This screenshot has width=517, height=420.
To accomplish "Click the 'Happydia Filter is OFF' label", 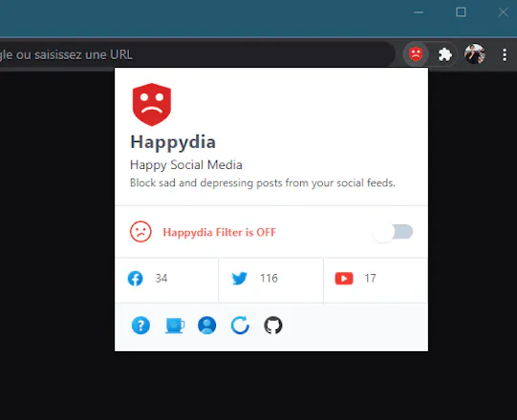I will point(219,232).
